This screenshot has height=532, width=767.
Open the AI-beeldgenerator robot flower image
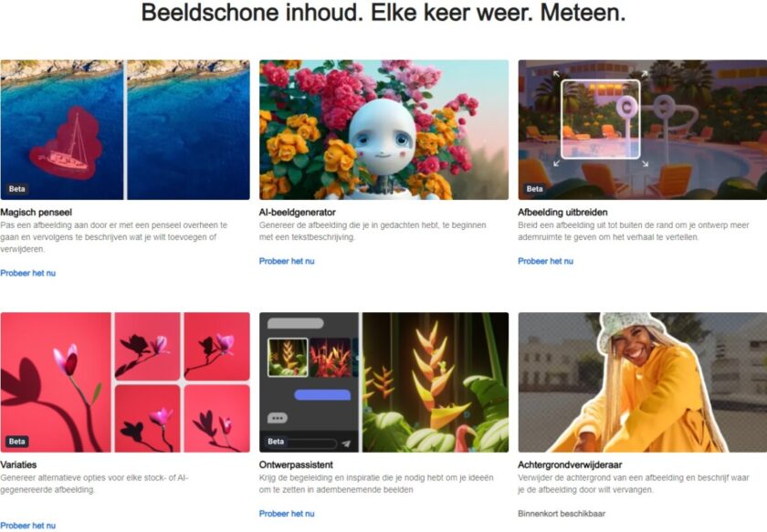pos(383,130)
